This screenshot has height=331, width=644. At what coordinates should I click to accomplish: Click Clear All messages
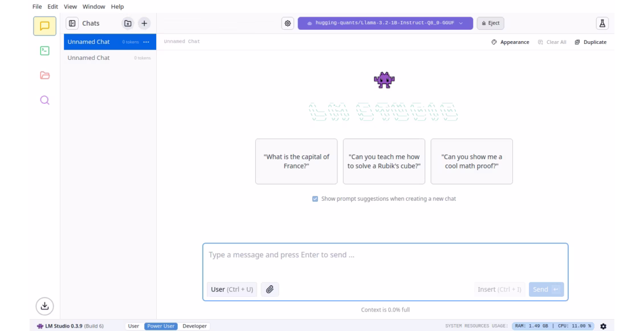pos(552,42)
